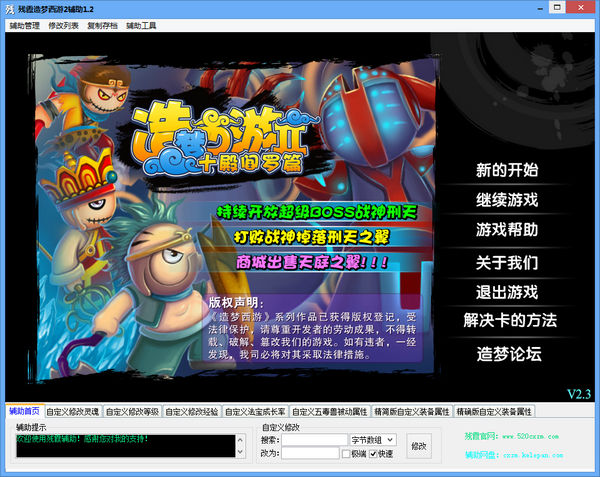Click the 辅助提示 message text area
Screen dimensions: 600x477
[x=126, y=446]
